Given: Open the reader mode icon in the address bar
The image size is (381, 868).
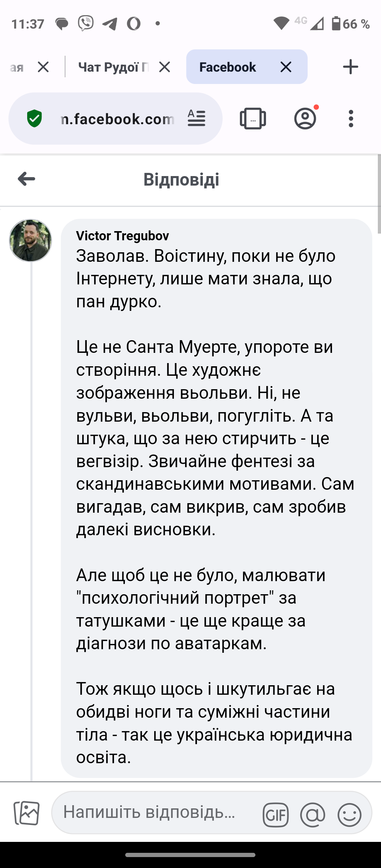Looking at the screenshot, I should point(196,119).
